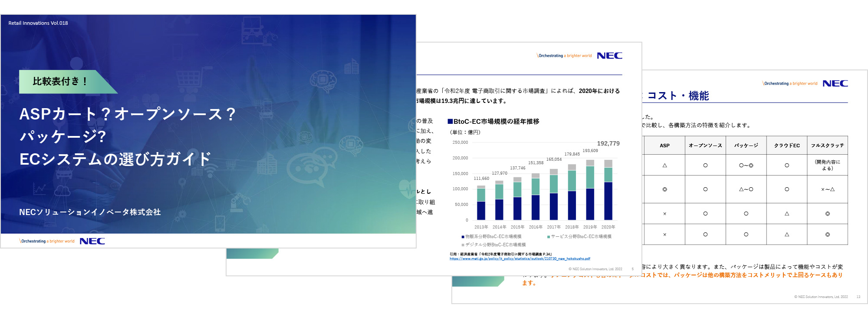Viewport: 868px width, 318px height.
Task: Click the NEC logo on the market-size chart slide
Action: 609,56
